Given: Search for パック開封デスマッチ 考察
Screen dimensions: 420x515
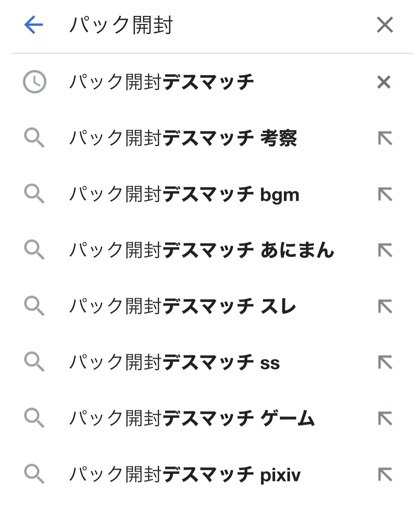Looking at the screenshot, I should point(183,138).
